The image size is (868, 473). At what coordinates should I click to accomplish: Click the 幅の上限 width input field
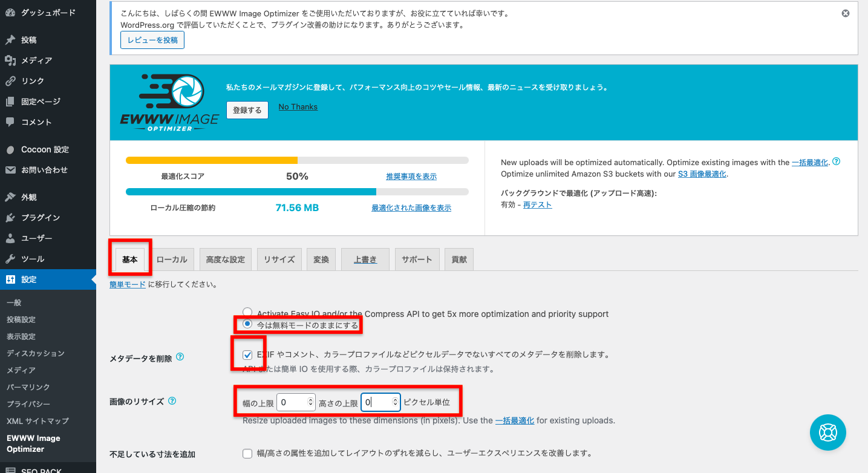click(296, 402)
